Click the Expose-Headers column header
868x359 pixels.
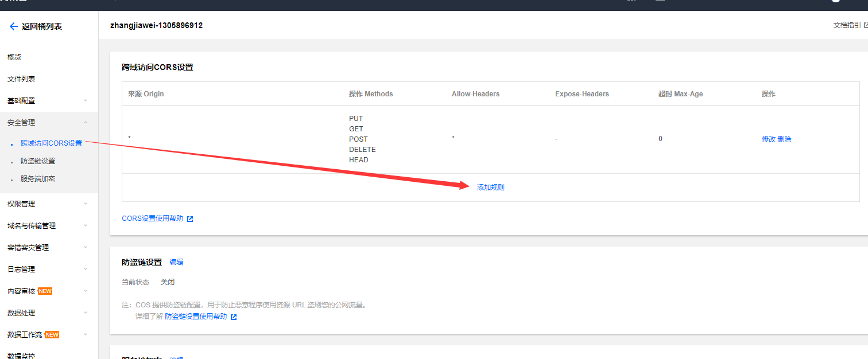[x=582, y=94]
